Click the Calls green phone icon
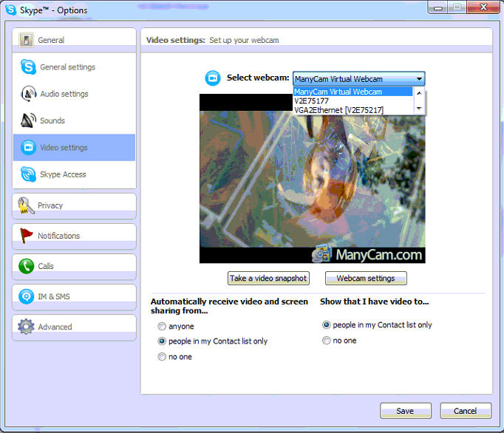504x433 pixels. pyautogui.click(x=27, y=266)
